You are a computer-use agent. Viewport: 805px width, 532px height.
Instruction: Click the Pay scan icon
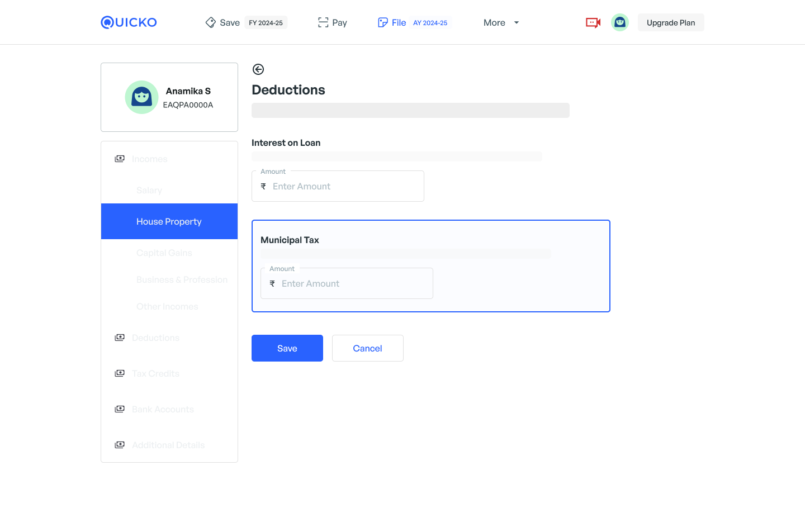[323, 22]
